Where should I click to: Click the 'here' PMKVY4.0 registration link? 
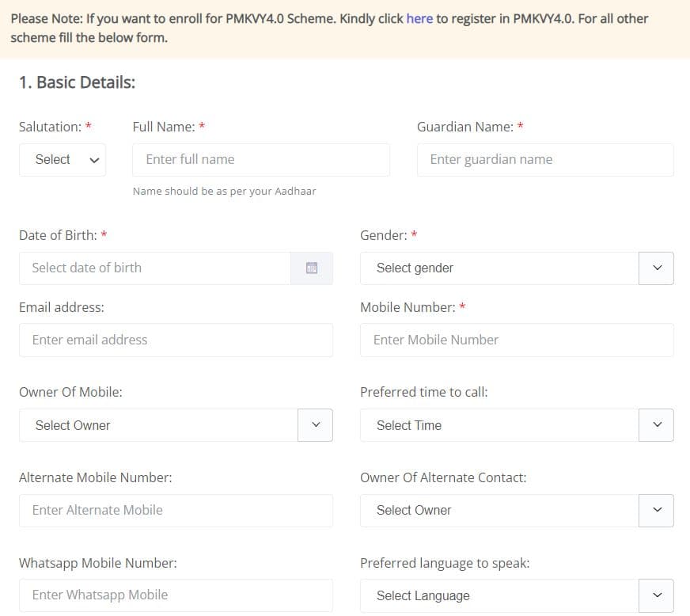[x=419, y=18]
